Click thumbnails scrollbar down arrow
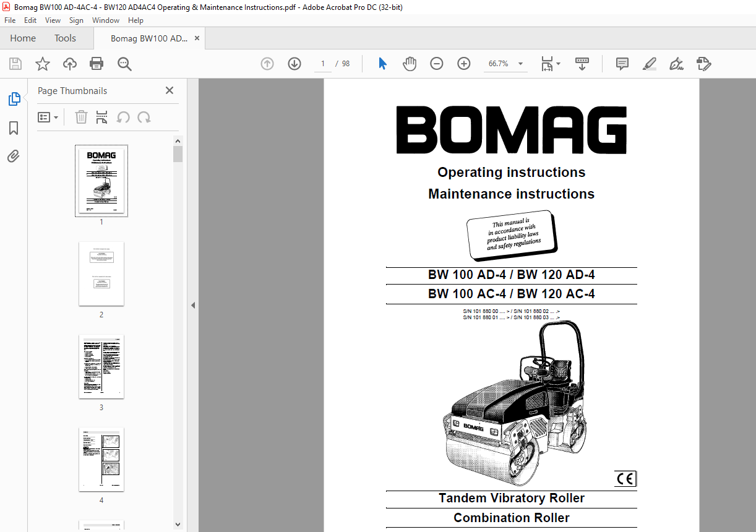The width and height of the screenshot is (756, 532). [x=178, y=525]
